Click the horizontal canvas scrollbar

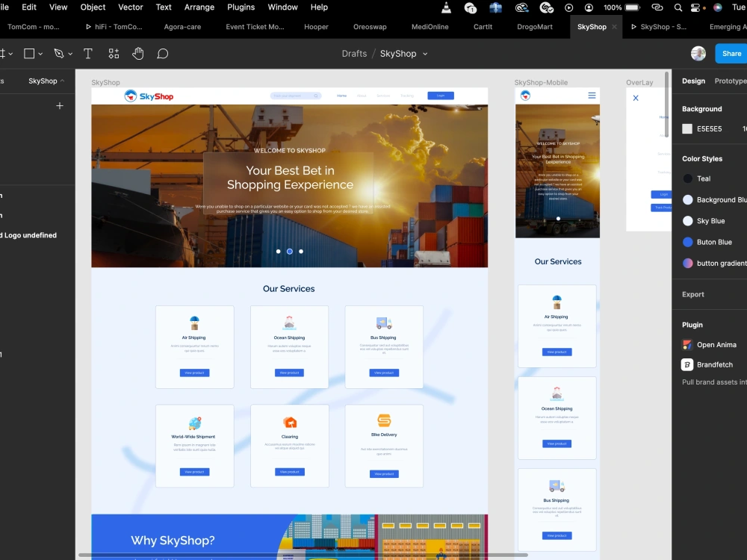303,555
